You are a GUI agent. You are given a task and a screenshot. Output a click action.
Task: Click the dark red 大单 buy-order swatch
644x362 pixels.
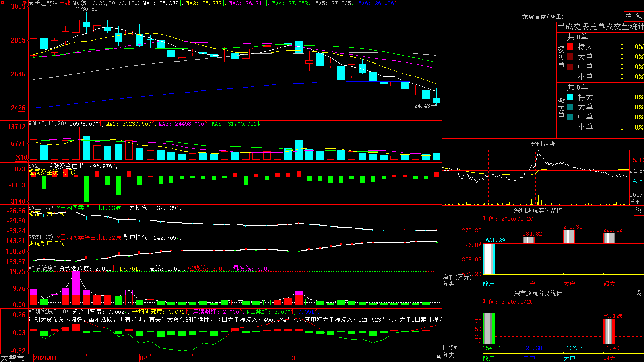pos(570,57)
